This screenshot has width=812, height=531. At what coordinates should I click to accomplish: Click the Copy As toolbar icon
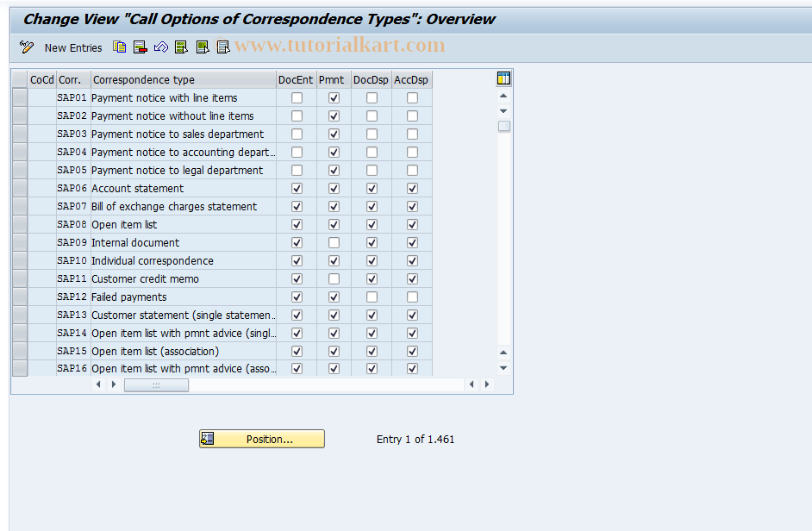[119, 47]
